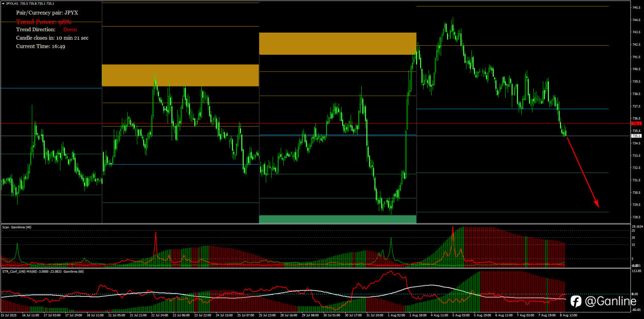This screenshot has height=319, width=644.
Task: Select the red forecast arrow head
Action: (x=597, y=204)
